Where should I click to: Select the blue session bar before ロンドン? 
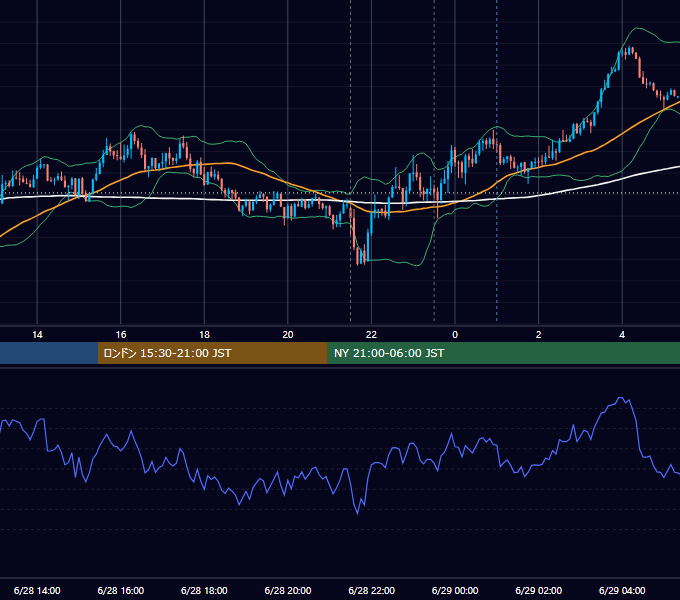(49, 353)
